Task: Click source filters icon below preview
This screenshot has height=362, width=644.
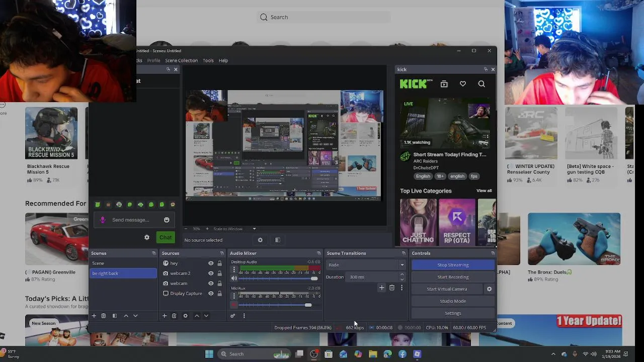Action: click(x=278, y=240)
